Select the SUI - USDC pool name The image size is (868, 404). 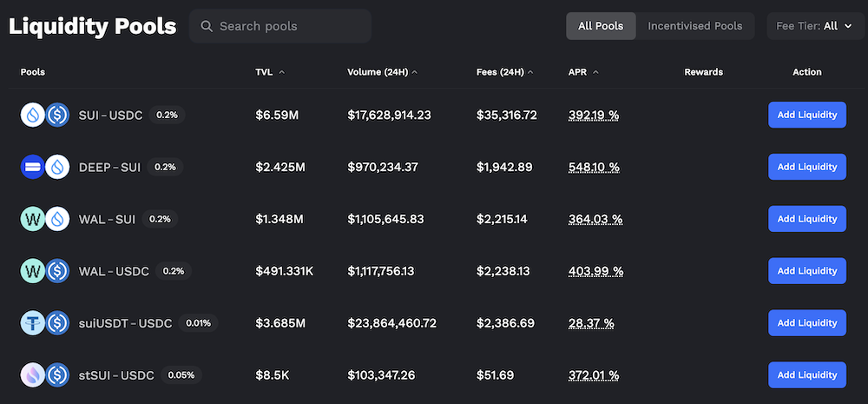[111, 116]
